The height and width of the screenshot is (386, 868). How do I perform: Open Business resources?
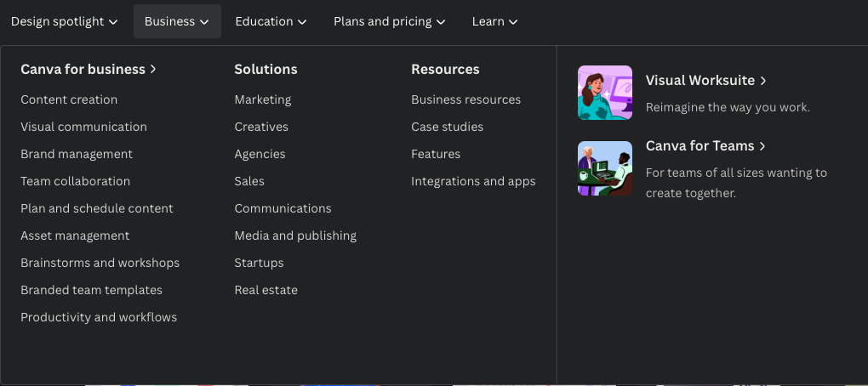click(x=466, y=99)
